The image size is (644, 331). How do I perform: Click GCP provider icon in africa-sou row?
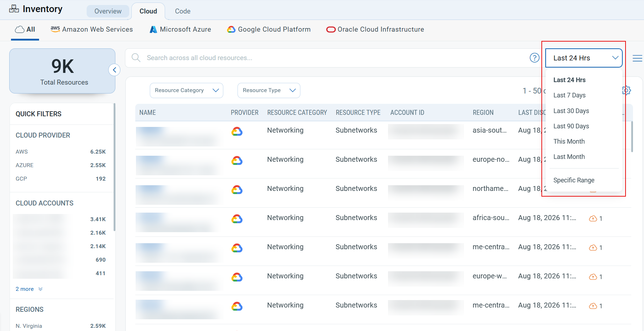(237, 219)
